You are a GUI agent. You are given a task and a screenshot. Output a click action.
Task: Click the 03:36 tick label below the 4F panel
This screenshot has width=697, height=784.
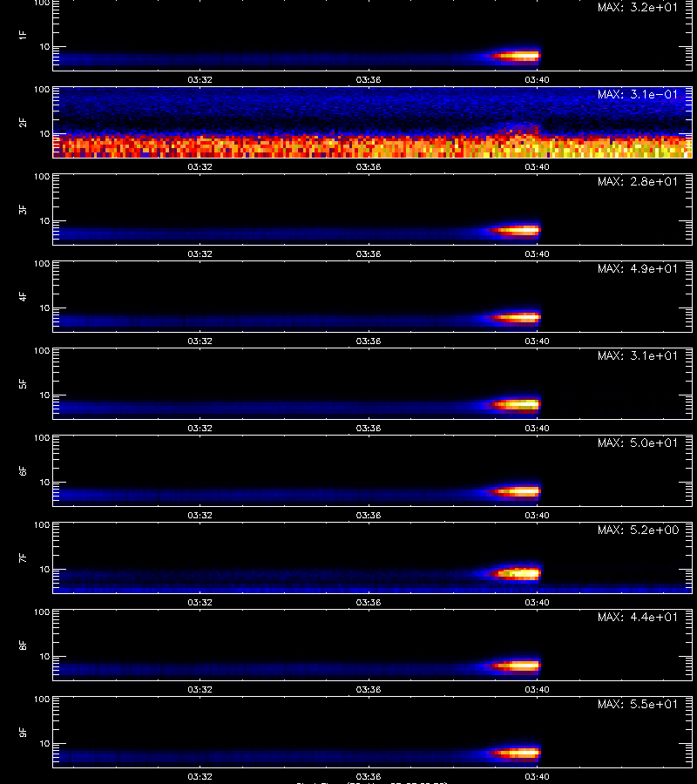coord(369,341)
